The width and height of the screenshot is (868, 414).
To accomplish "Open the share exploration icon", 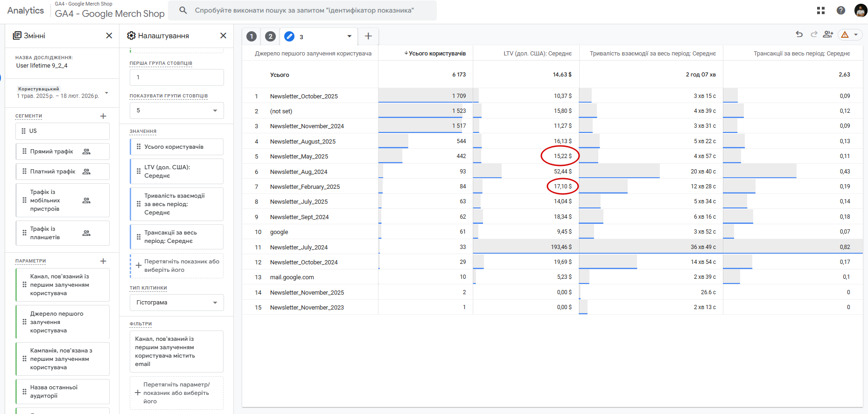I will [x=828, y=34].
